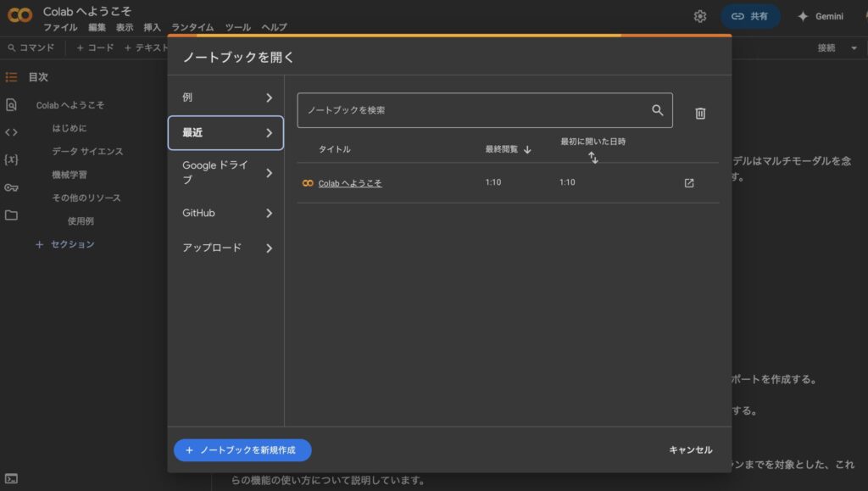Open the 編集 menu
This screenshot has height=491, width=868.
click(97, 27)
